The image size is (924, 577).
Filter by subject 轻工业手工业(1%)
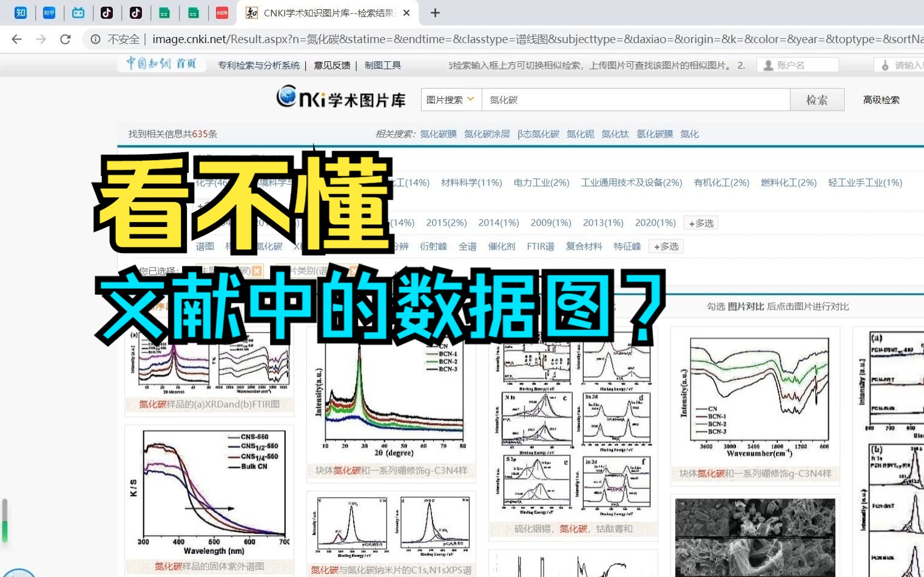point(865,183)
